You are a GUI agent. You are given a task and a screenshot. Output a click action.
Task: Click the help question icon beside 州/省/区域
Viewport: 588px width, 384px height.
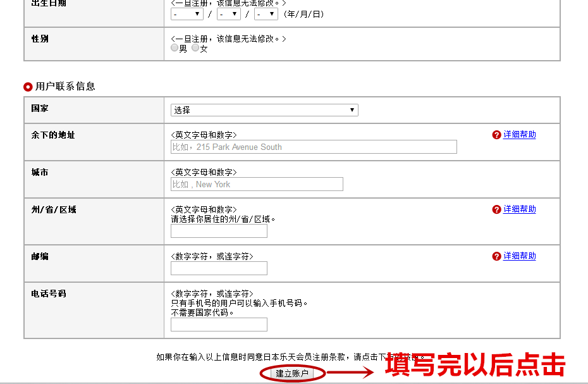pos(496,209)
